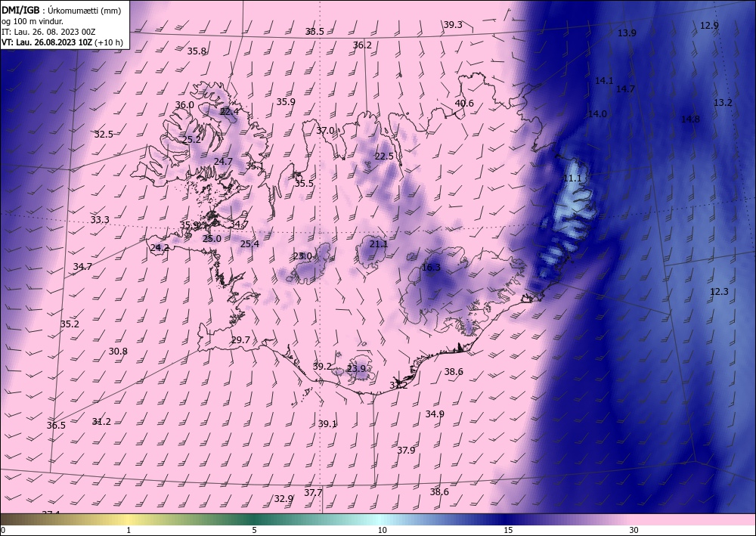756x536 pixels.
Task: Click the map value 35.5
Action: coord(304,184)
